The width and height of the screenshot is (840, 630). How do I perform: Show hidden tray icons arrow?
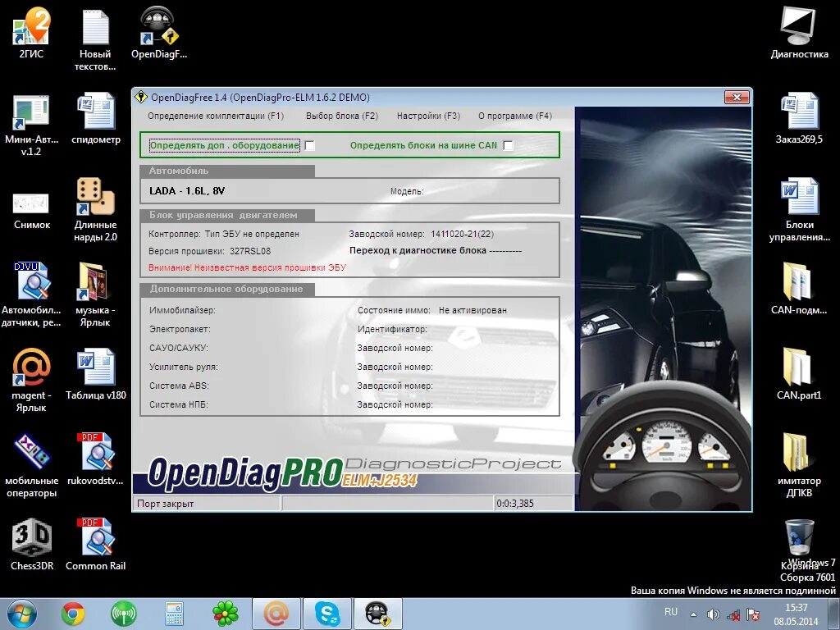click(x=694, y=614)
